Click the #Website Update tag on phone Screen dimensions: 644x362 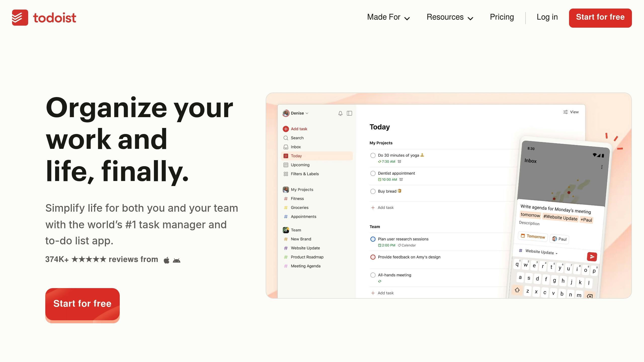coord(560,217)
